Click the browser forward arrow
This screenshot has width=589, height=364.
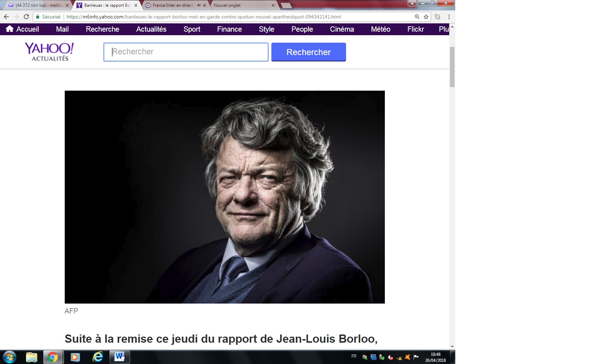(16, 17)
